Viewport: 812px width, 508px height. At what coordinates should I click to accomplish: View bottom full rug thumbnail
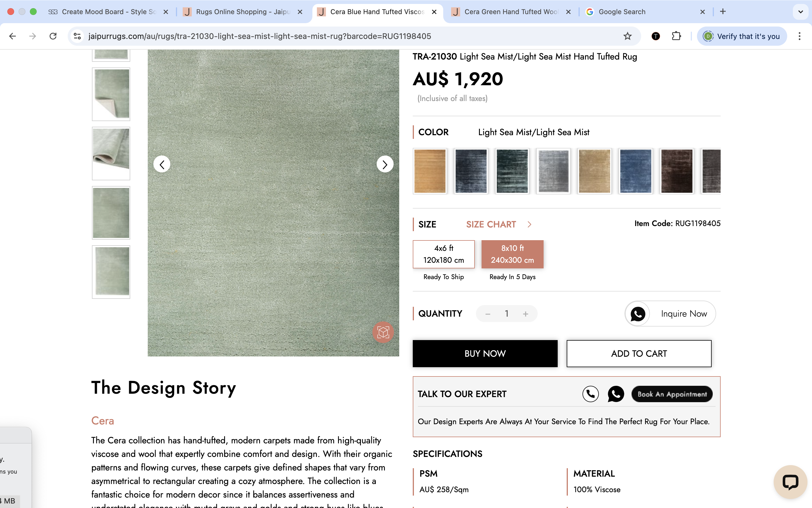pyautogui.click(x=111, y=272)
